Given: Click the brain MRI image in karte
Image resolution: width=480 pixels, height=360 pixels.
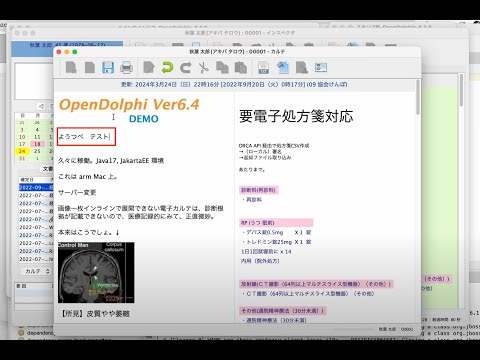Looking at the screenshot, I should [x=96, y=273].
